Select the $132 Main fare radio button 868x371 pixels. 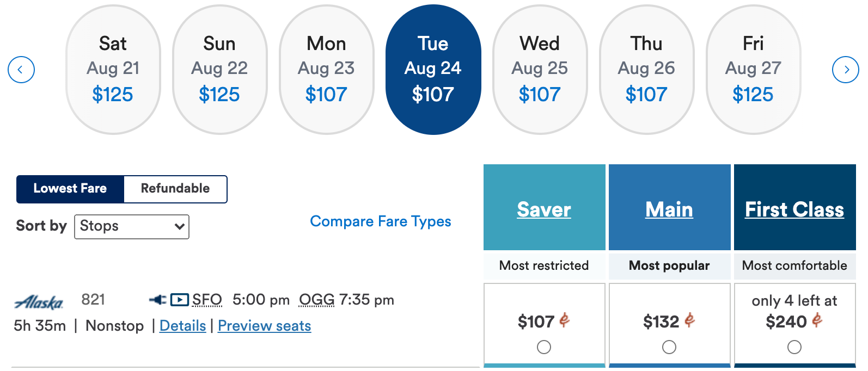click(x=669, y=347)
